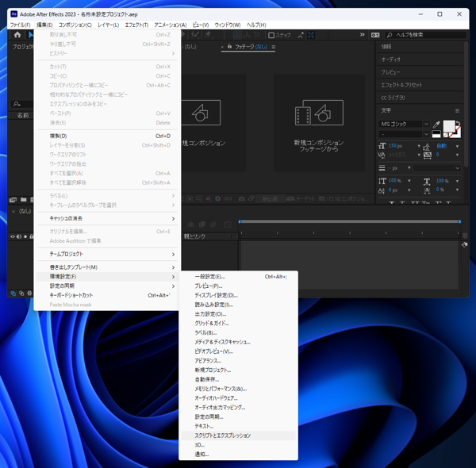This screenshot has width=476, height=468.
Task: Open the vertical scale 100 % dropdown arrow
Action: (409, 181)
